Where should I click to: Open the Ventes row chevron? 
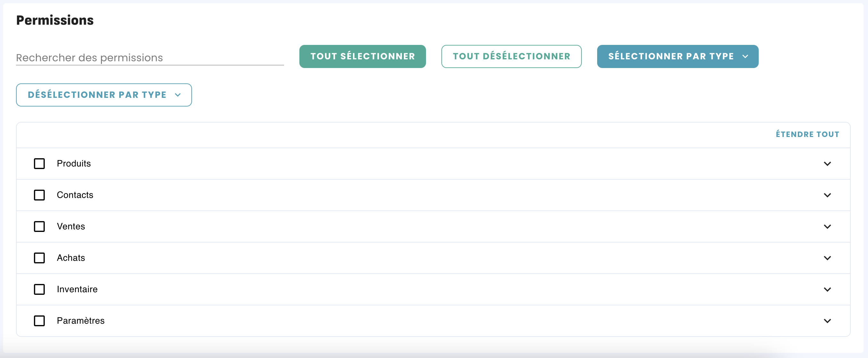point(827,226)
